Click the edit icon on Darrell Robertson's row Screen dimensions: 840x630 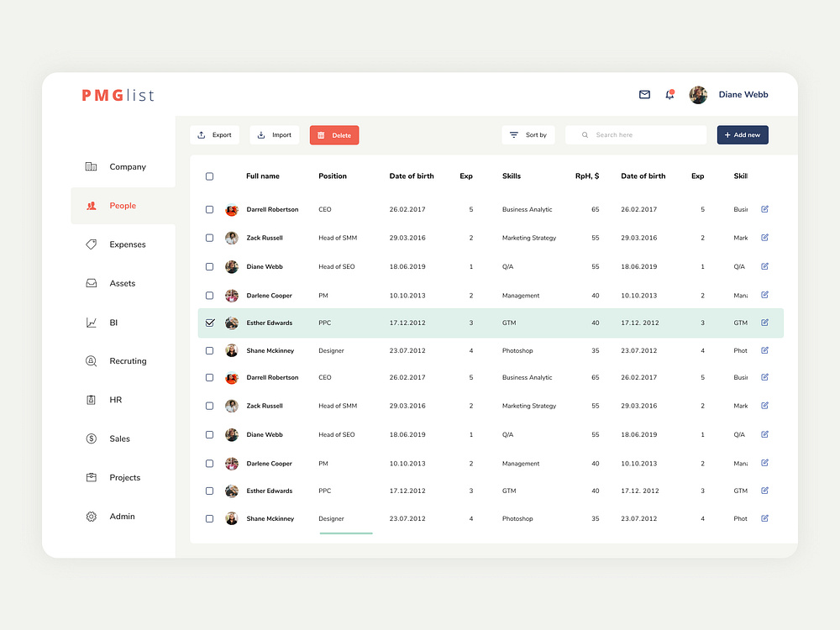[x=764, y=209]
